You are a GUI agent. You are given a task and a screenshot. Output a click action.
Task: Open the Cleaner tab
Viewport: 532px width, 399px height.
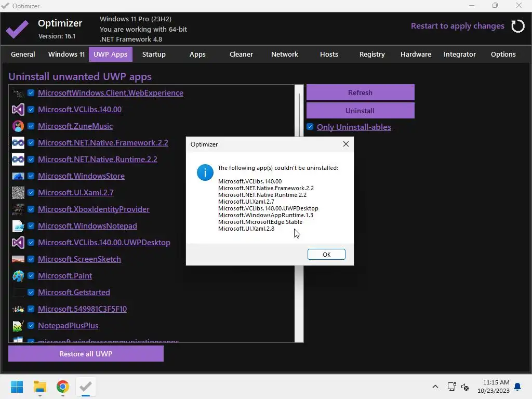point(241,54)
